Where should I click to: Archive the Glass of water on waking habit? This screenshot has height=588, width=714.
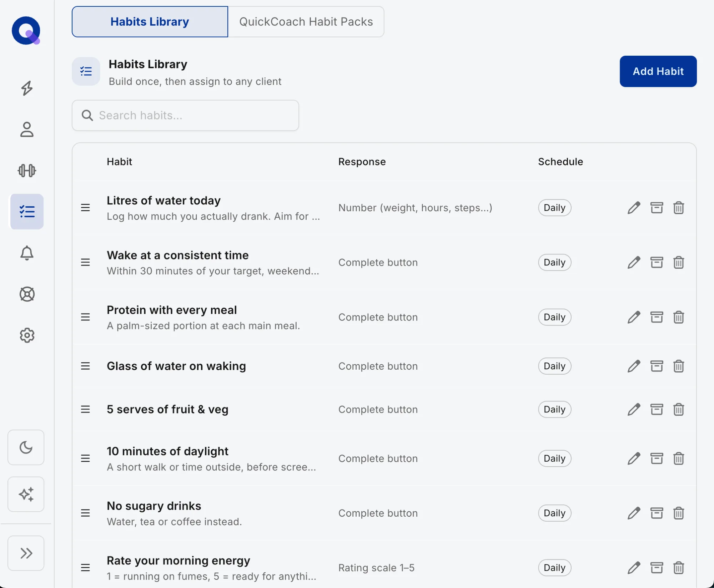[656, 366]
